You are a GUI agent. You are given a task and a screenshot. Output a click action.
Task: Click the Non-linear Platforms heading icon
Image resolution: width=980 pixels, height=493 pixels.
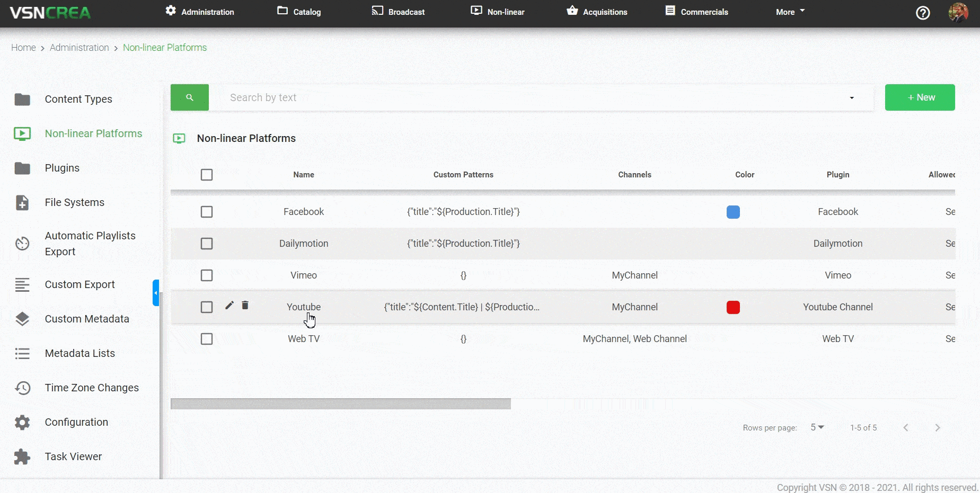click(x=179, y=139)
